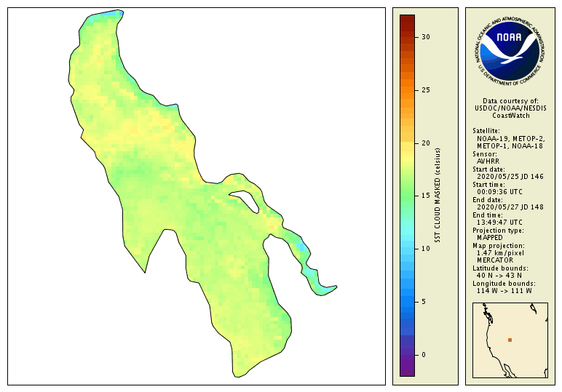Click the 'METOP-1, NOAA-18' satellite line
Viewport: 562px width, 392px height.
click(x=510, y=146)
